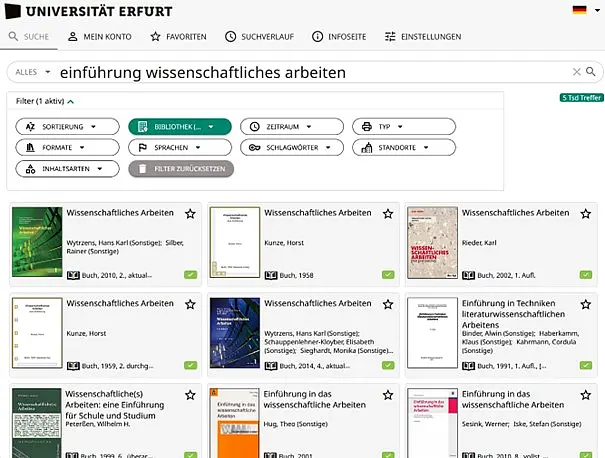The height and width of the screenshot is (458, 605).
Task: Clear the search query with X icon
Action: coord(576,72)
